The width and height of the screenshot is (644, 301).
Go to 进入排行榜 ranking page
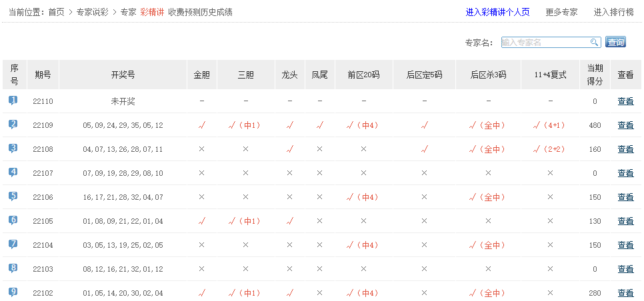click(613, 12)
